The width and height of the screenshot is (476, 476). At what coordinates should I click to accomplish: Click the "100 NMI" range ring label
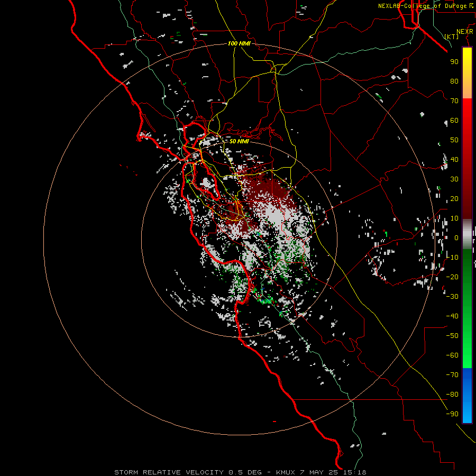[239, 43]
